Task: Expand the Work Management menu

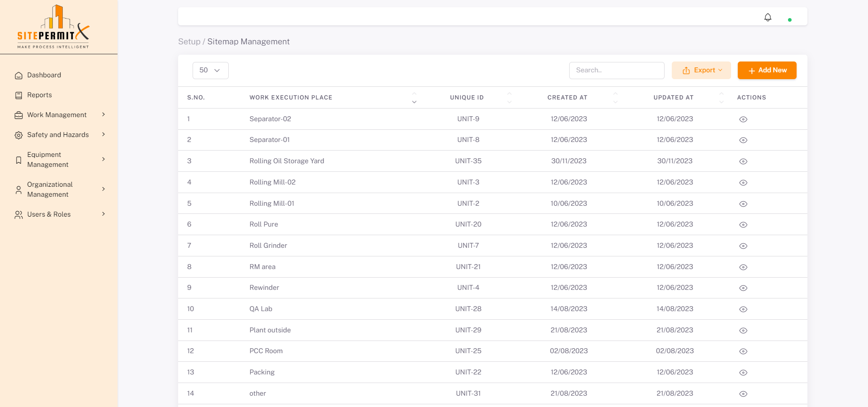Action: (59, 115)
